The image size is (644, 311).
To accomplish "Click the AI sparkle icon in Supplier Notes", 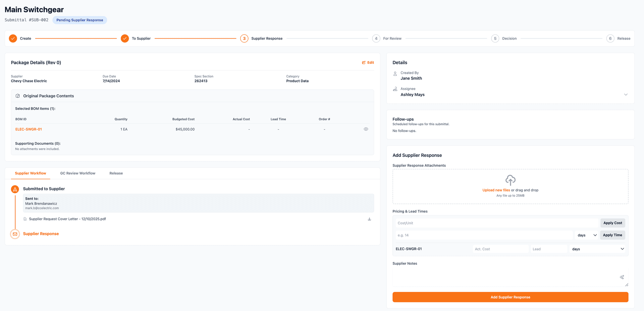I will click(622, 277).
